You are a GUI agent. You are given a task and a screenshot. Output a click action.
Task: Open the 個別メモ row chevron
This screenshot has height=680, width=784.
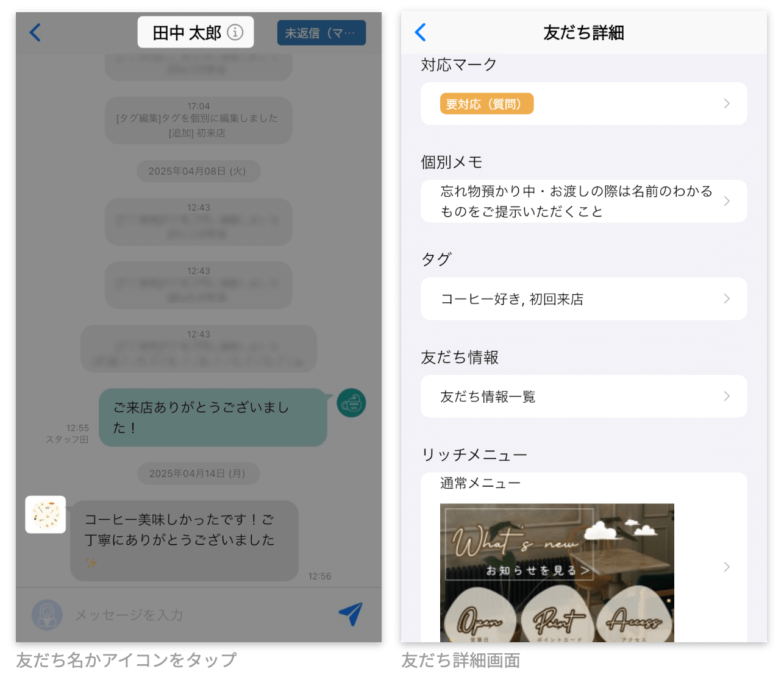(726, 201)
